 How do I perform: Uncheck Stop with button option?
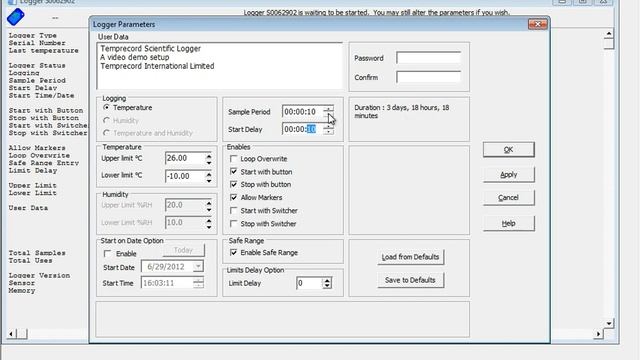pos(233,184)
